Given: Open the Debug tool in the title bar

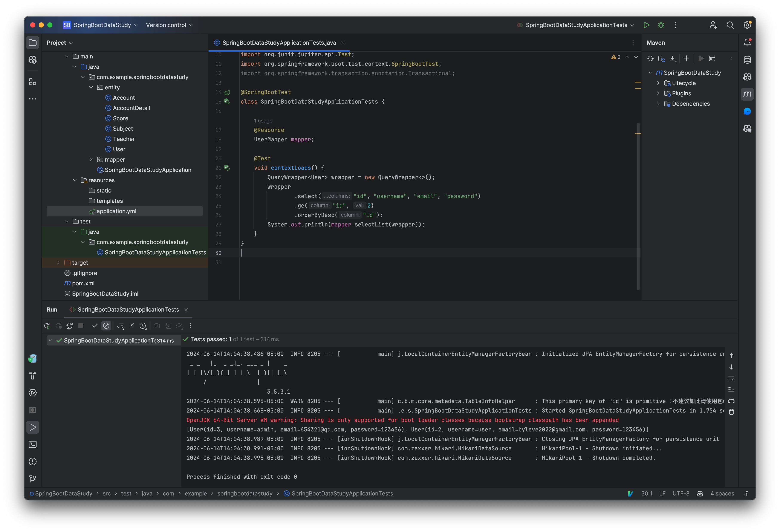Looking at the screenshot, I should coord(661,25).
